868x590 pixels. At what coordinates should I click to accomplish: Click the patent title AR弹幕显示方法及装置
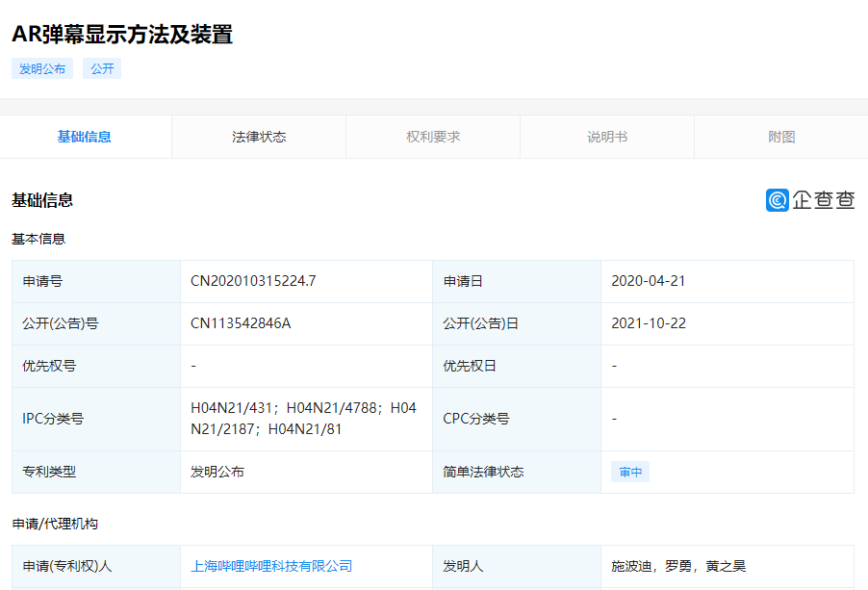(x=122, y=35)
